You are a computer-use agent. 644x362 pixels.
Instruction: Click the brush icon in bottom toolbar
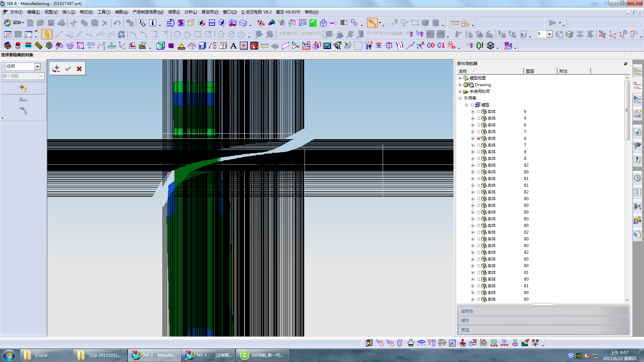click(411, 343)
